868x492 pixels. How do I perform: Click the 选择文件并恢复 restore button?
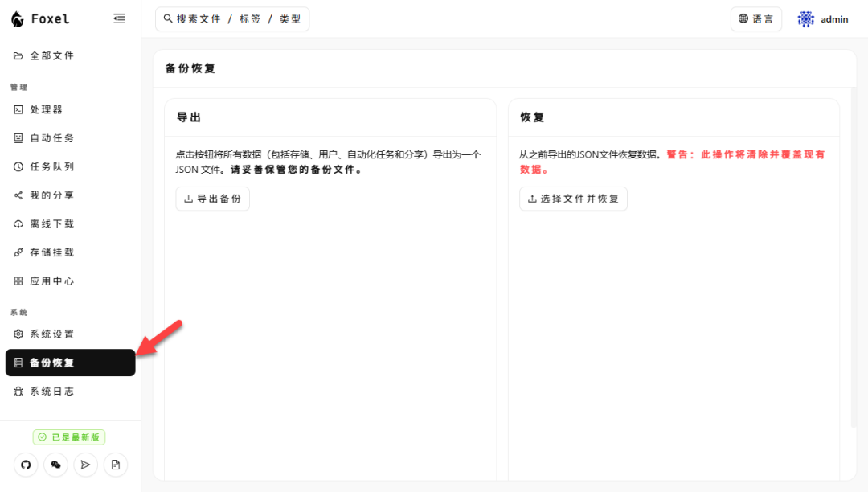coord(573,199)
